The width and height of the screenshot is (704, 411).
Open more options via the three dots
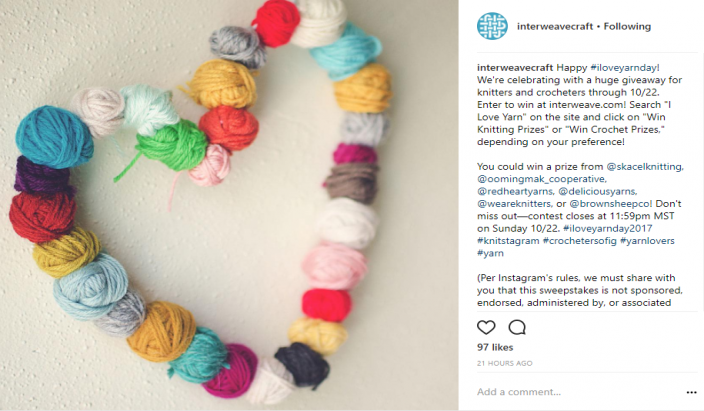coord(691,392)
